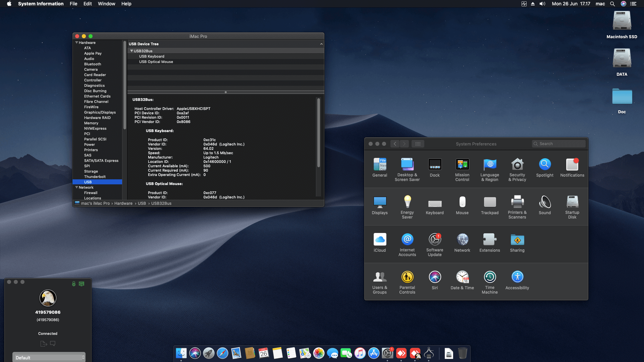Open the App Store from the Dock

[374, 353]
